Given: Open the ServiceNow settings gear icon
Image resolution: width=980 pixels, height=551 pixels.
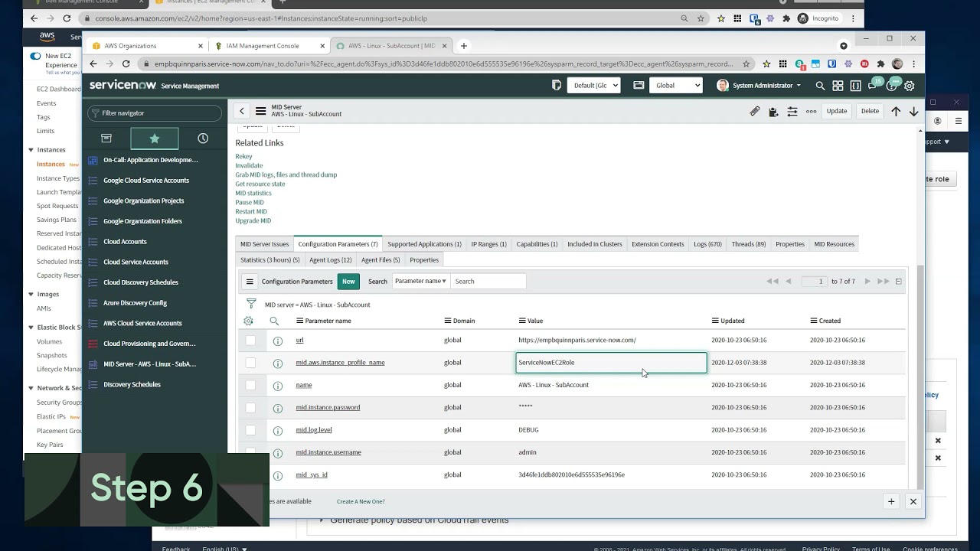Looking at the screenshot, I should (x=910, y=86).
